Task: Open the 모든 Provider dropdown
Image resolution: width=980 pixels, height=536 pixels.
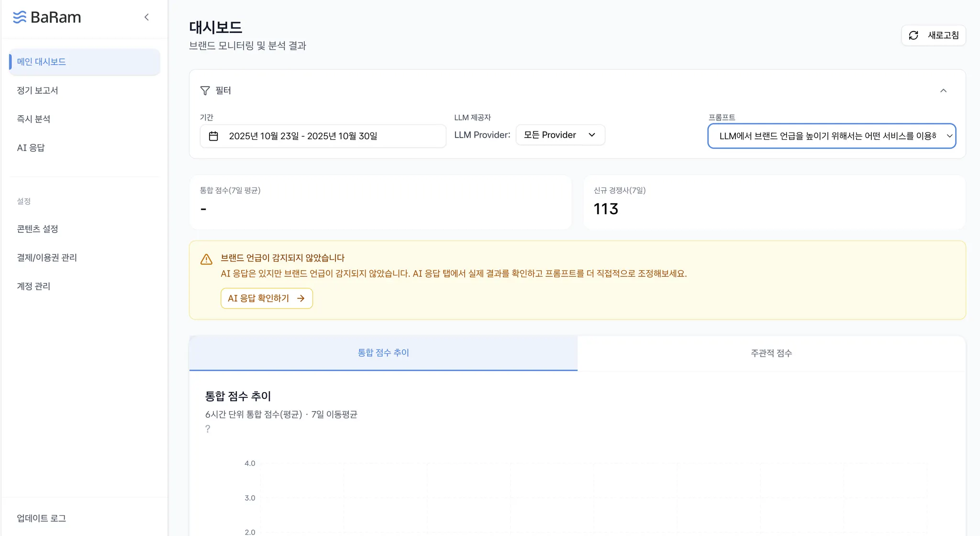Action: pyautogui.click(x=560, y=135)
